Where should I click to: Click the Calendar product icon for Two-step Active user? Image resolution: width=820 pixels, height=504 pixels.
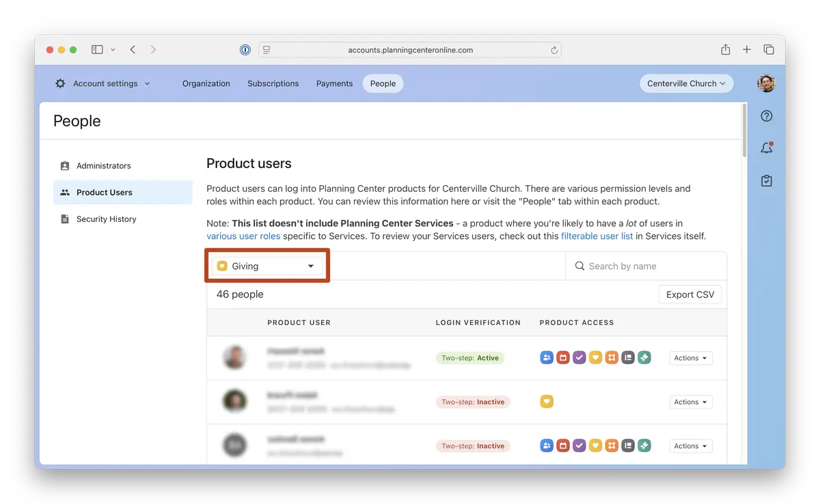pyautogui.click(x=563, y=358)
